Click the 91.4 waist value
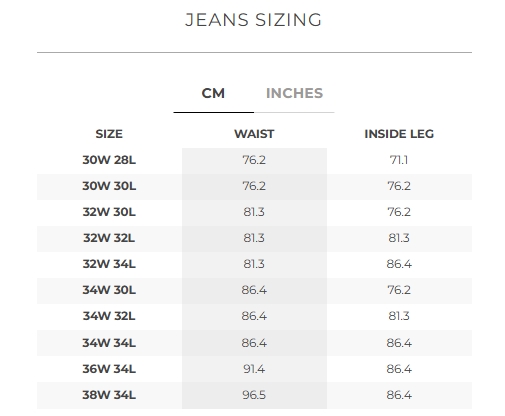Image resolution: width=505 pixels, height=416 pixels. pos(254,369)
